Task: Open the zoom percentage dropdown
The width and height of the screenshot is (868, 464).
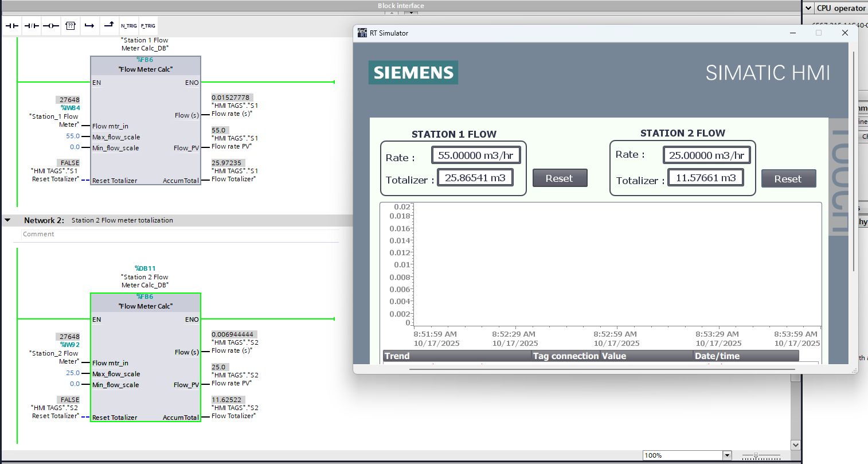Action: [727, 455]
